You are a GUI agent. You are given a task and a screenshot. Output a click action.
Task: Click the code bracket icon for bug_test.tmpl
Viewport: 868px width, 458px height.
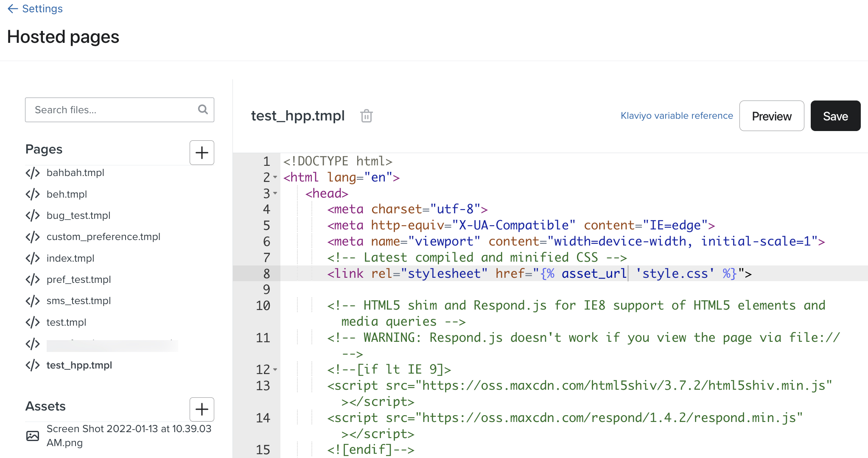pos(33,215)
